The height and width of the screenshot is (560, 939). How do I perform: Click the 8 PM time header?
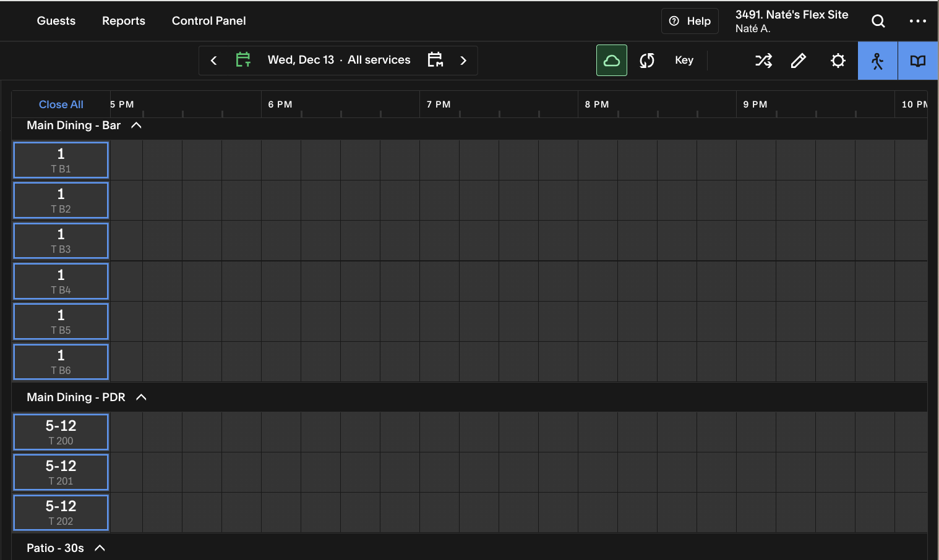click(x=597, y=104)
